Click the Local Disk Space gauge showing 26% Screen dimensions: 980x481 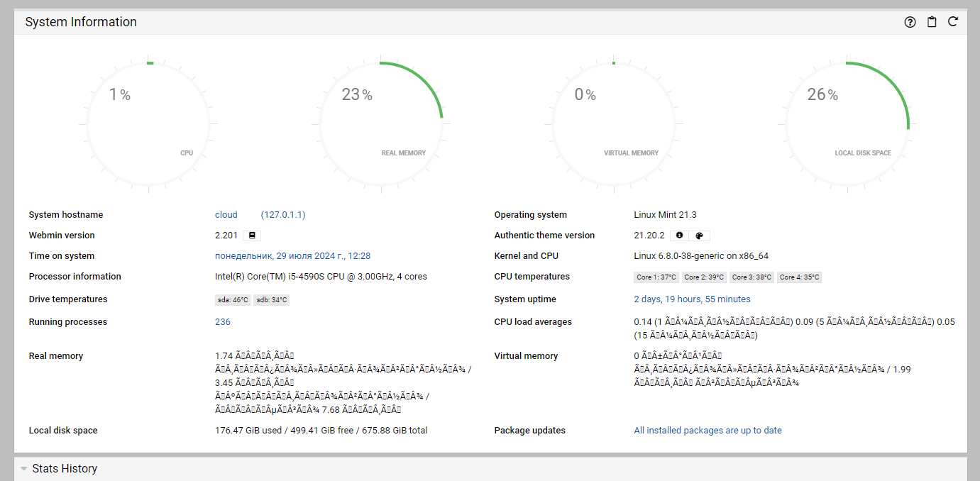tap(848, 124)
